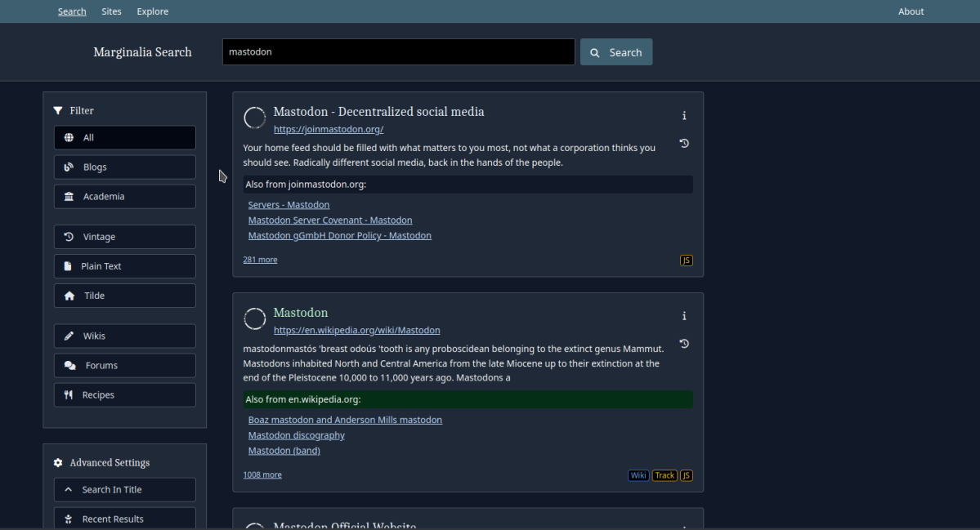Screen dimensions: 980x530
Task: Open the history icon on the joinmastodon.org result
Action: point(684,143)
